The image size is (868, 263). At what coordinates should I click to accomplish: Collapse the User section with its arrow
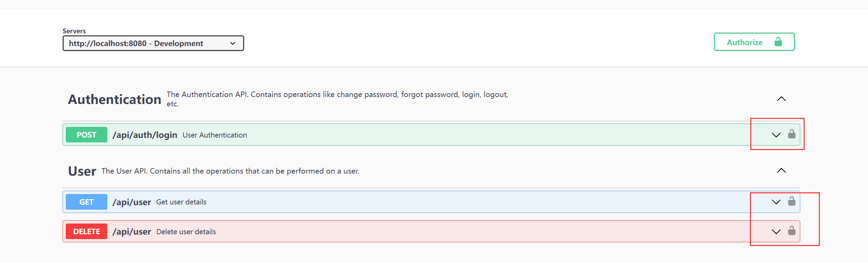[781, 170]
